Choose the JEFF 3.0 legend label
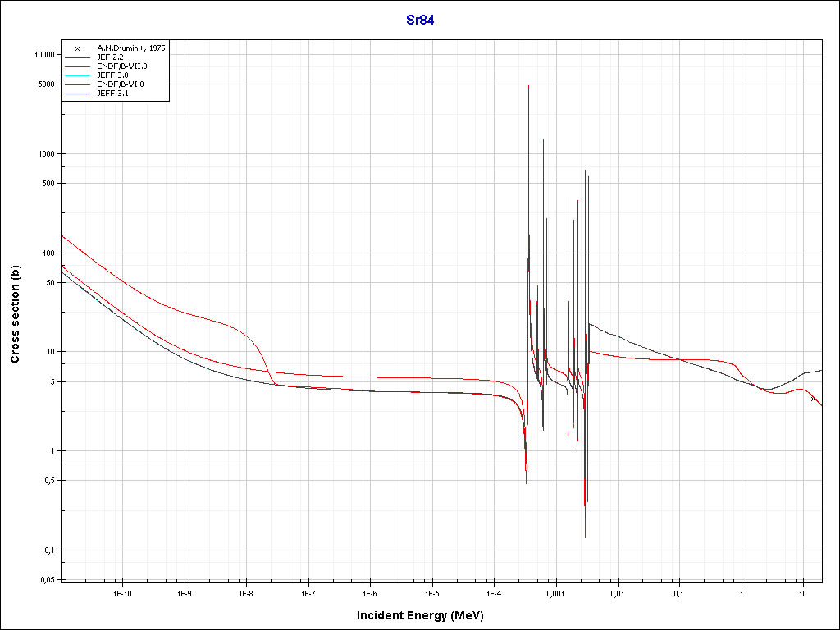Image resolution: width=840 pixels, height=630 pixels. coord(112,75)
